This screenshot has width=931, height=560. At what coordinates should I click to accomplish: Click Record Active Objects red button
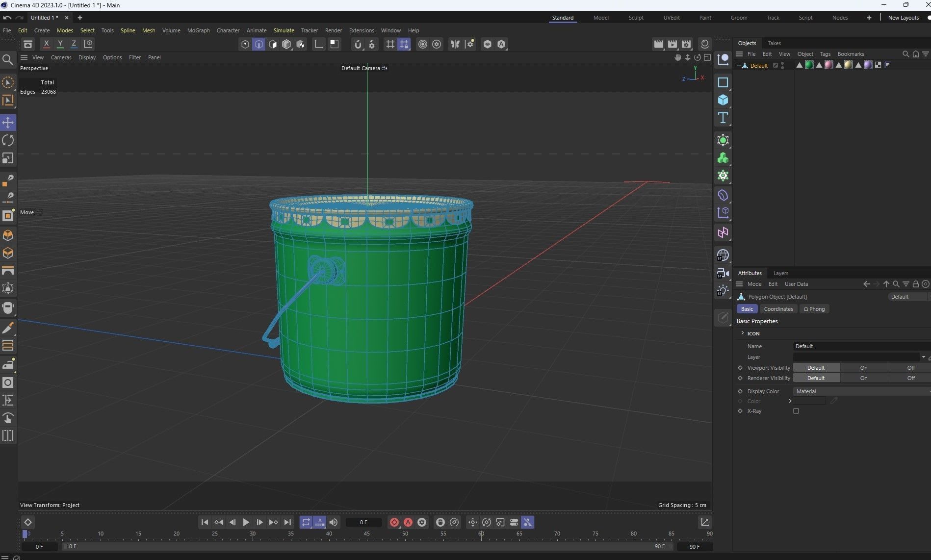pyautogui.click(x=394, y=522)
